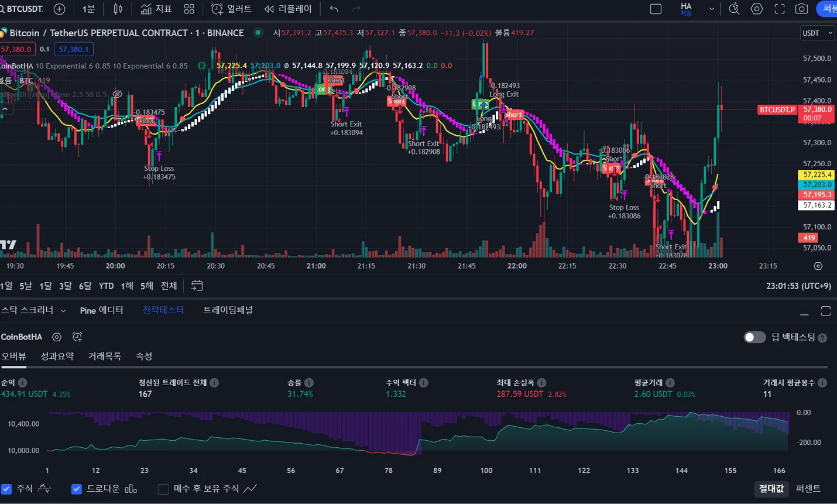This screenshot has height=504, width=837.
Task: Set range to 1일
Action: coord(6,286)
